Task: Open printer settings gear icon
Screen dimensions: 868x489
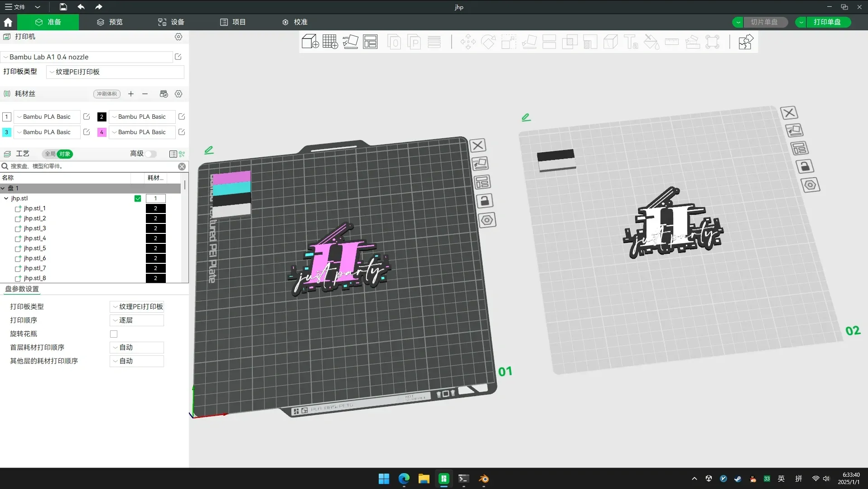Action: [178, 37]
